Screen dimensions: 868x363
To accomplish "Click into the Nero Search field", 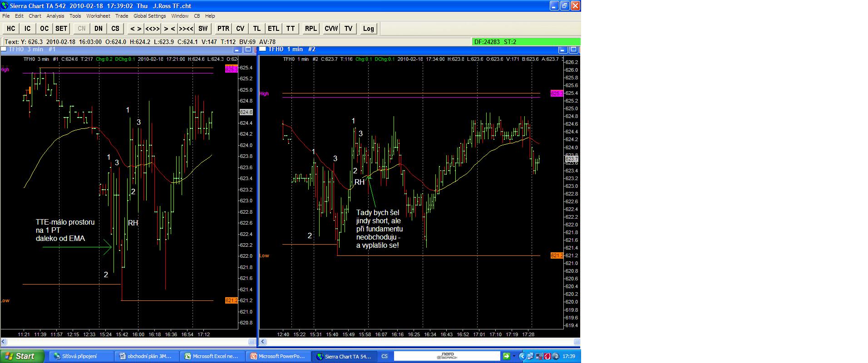I will [447, 356].
